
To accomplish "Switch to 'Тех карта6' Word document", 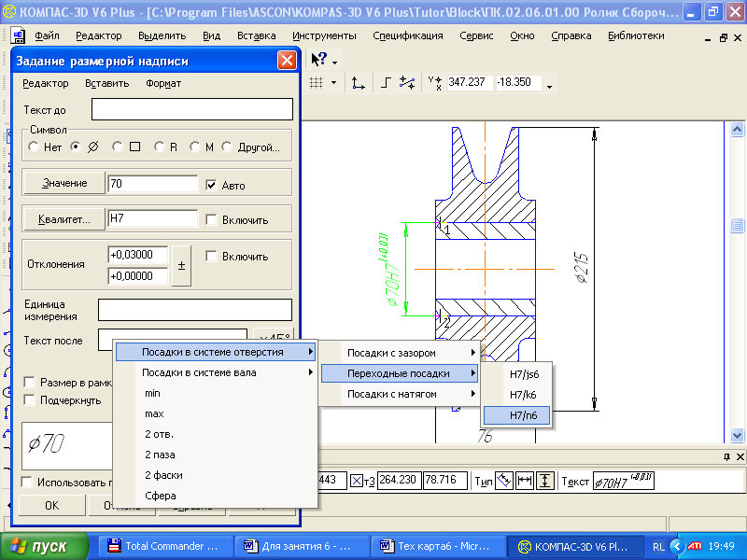I will [x=437, y=546].
